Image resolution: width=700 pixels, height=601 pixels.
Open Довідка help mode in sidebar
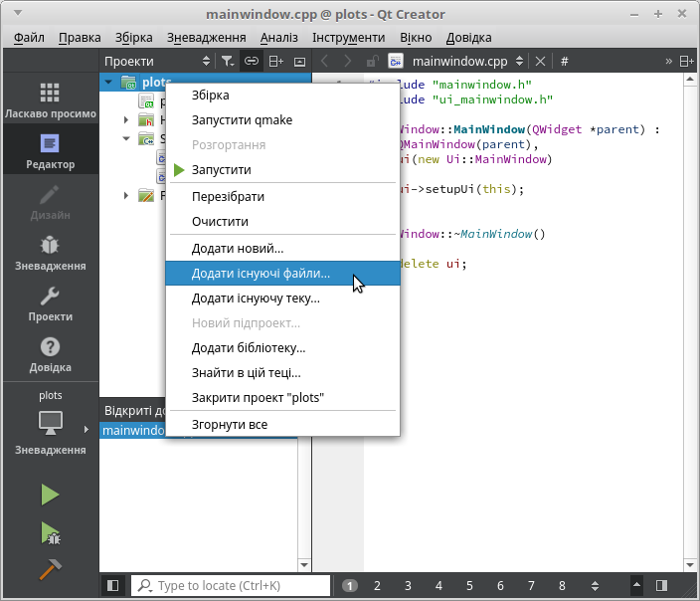coord(49,354)
